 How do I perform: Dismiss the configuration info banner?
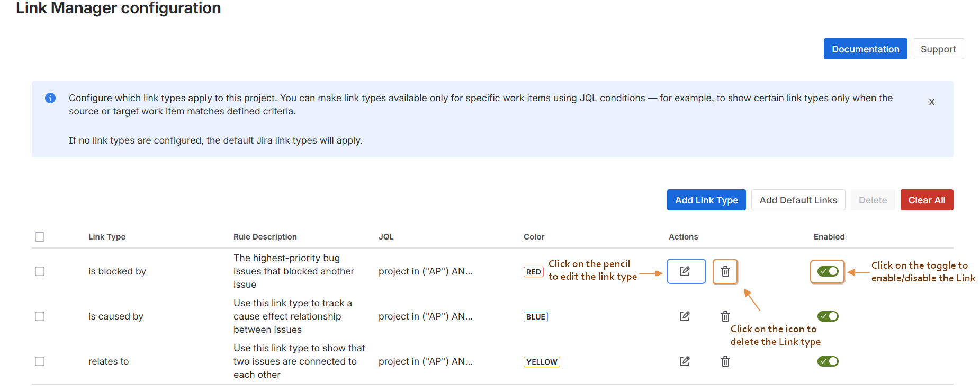pyautogui.click(x=932, y=102)
